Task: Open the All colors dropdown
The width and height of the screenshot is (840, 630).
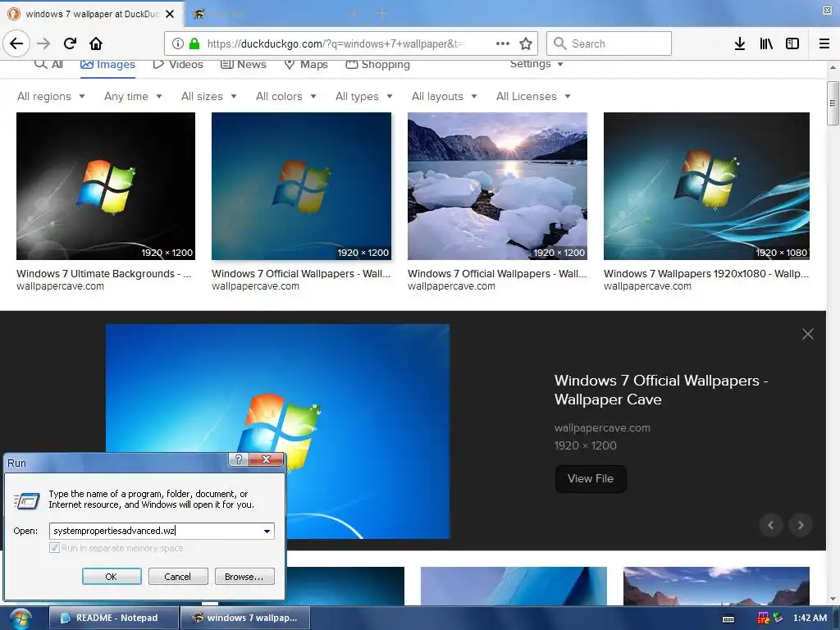Action: tap(285, 97)
